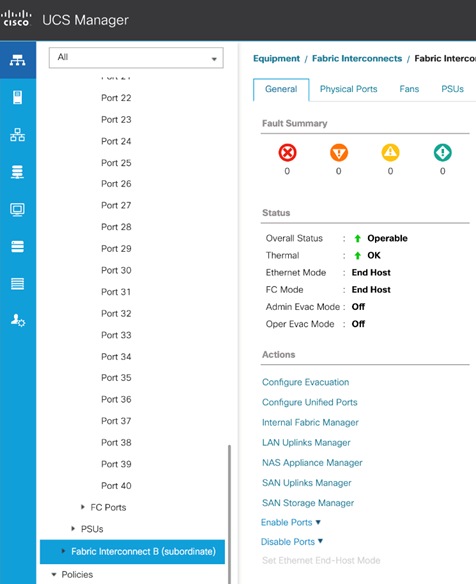Switch to the General tab

coord(281,89)
